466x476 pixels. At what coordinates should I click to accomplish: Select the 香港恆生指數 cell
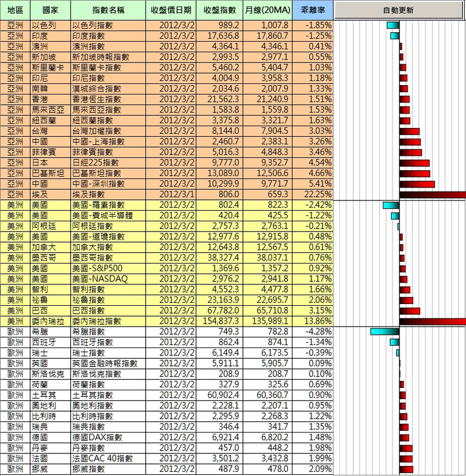108,99
